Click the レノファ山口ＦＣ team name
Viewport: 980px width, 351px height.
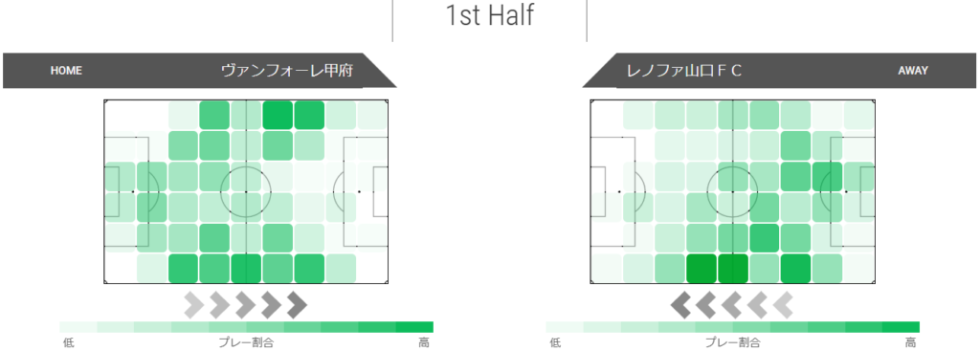(683, 71)
